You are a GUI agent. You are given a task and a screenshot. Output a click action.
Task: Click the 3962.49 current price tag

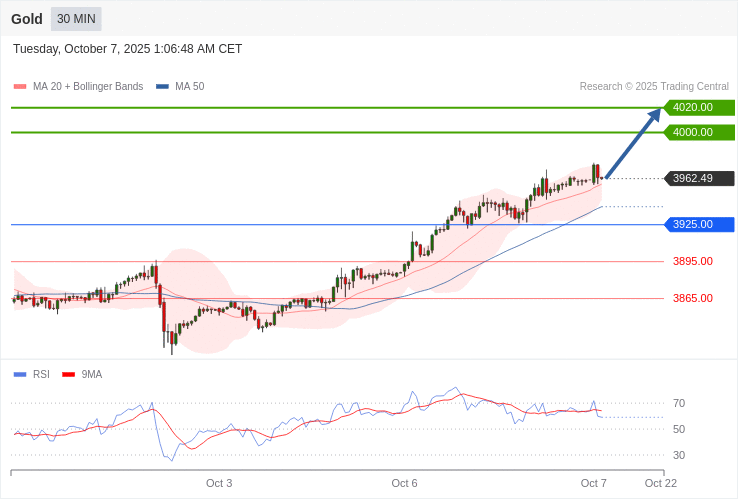(x=698, y=178)
